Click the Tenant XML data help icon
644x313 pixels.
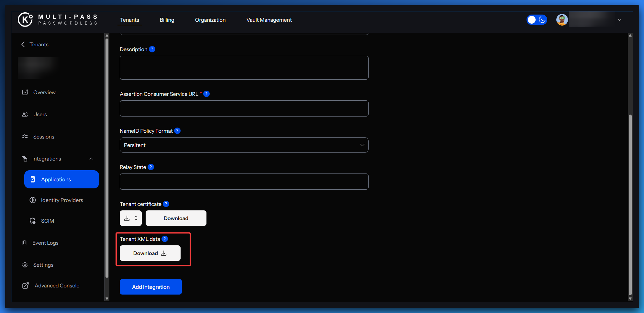[165, 239]
